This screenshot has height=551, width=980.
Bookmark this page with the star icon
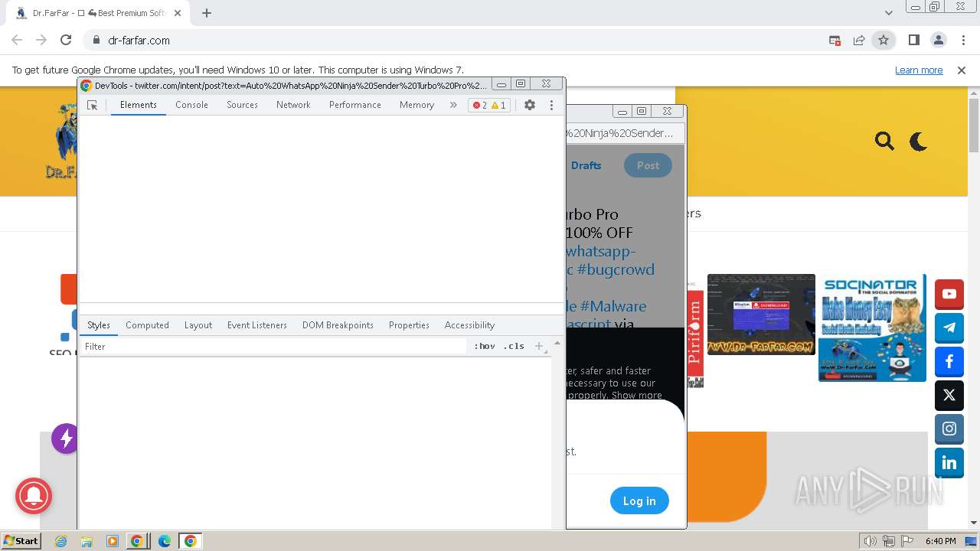click(x=884, y=41)
